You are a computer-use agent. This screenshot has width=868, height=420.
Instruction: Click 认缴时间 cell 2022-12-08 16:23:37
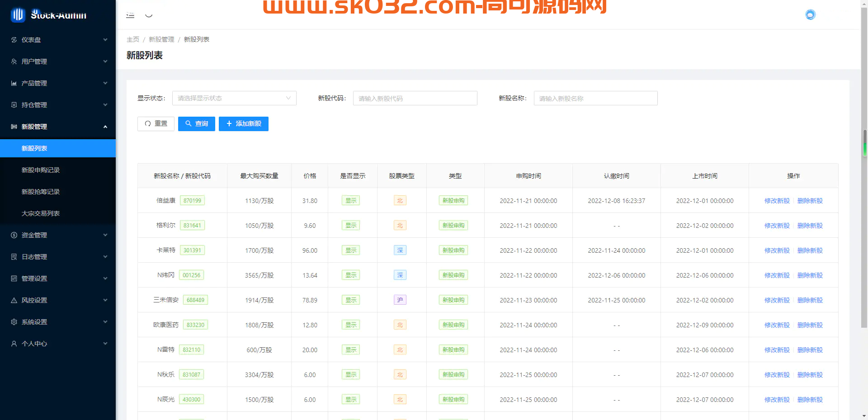click(617, 201)
